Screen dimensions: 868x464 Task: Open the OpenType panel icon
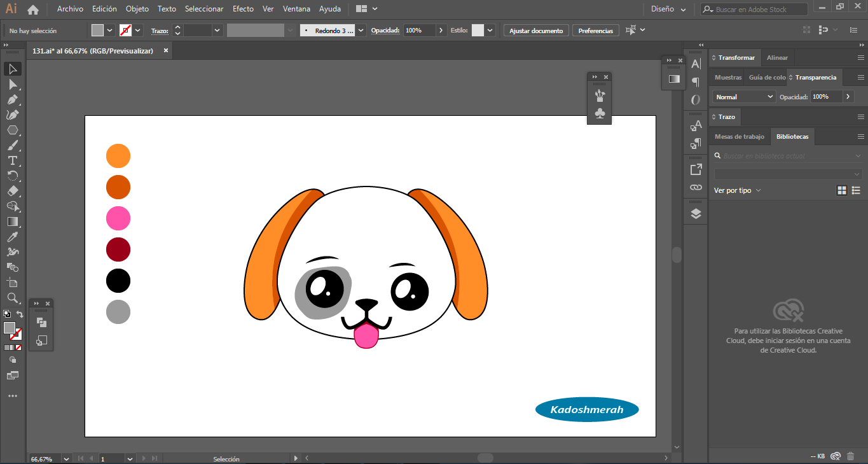point(696,100)
